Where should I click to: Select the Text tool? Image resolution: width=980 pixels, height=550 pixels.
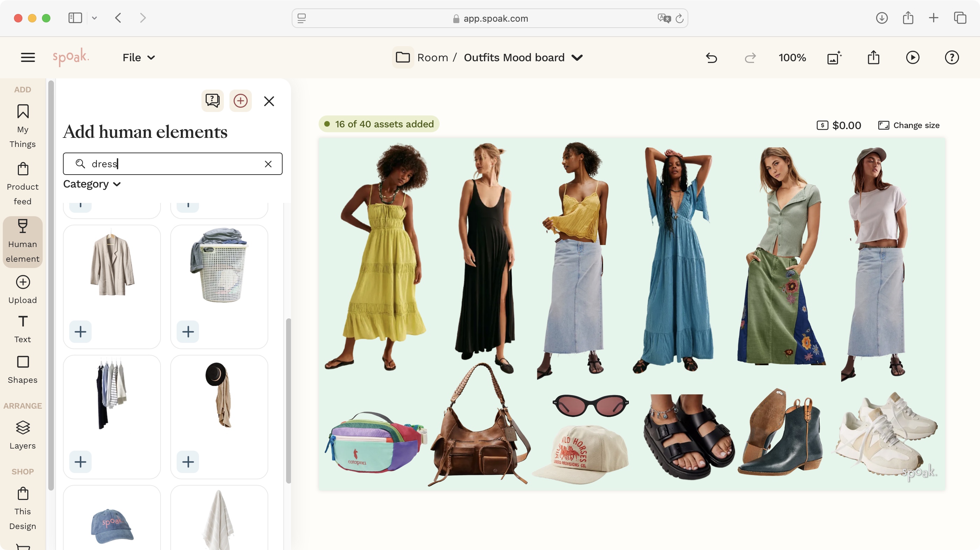click(22, 329)
